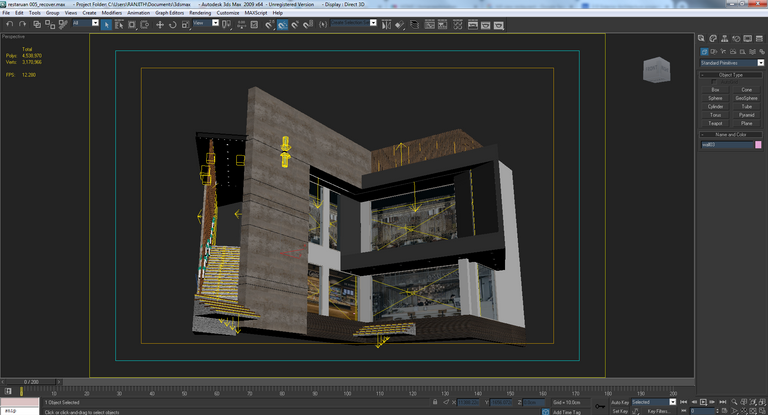The image size is (768, 415).
Task: Open the Standard Primitives dropdown
Action: (x=732, y=63)
